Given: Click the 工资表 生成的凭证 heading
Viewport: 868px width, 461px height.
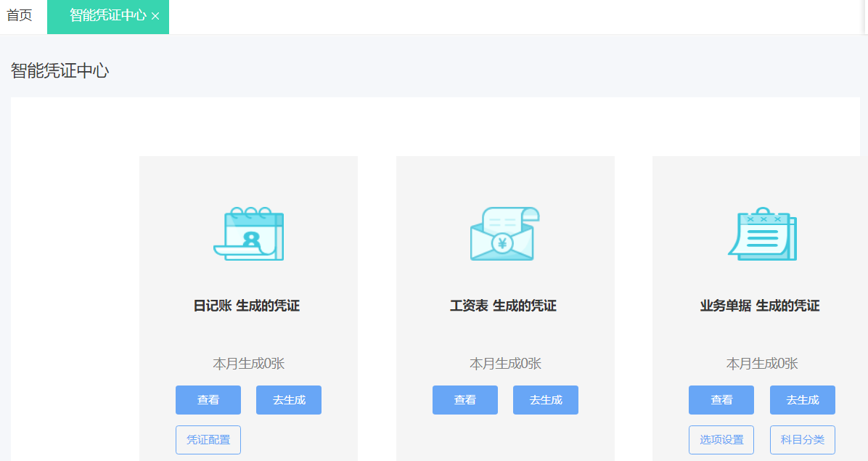Looking at the screenshot, I should (x=505, y=306).
